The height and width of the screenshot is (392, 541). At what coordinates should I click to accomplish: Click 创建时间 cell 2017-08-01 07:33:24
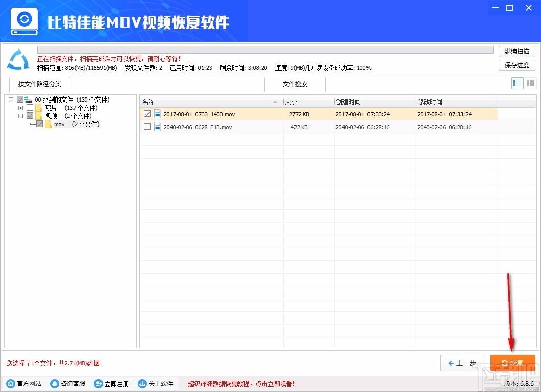(x=362, y=114)
